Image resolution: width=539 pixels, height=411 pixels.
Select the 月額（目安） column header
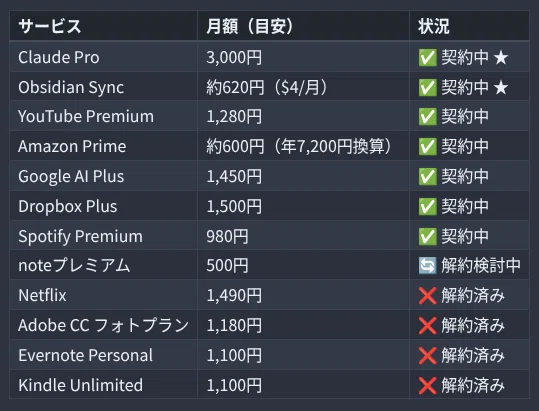click(x=304, y=26)
